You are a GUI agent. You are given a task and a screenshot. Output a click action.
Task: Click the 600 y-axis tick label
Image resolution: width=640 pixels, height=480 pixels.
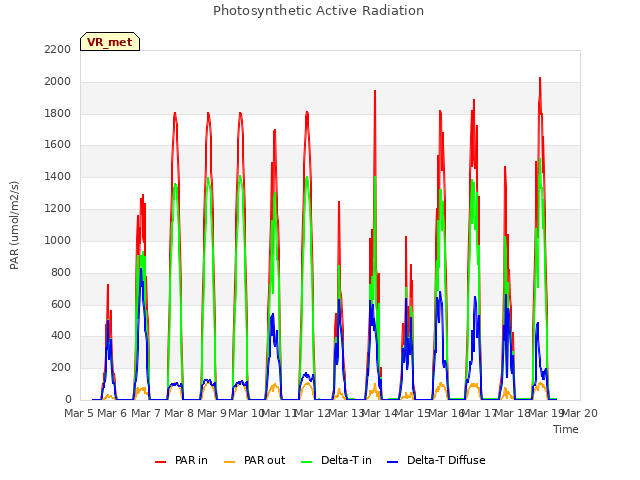[x=61, y=304]
